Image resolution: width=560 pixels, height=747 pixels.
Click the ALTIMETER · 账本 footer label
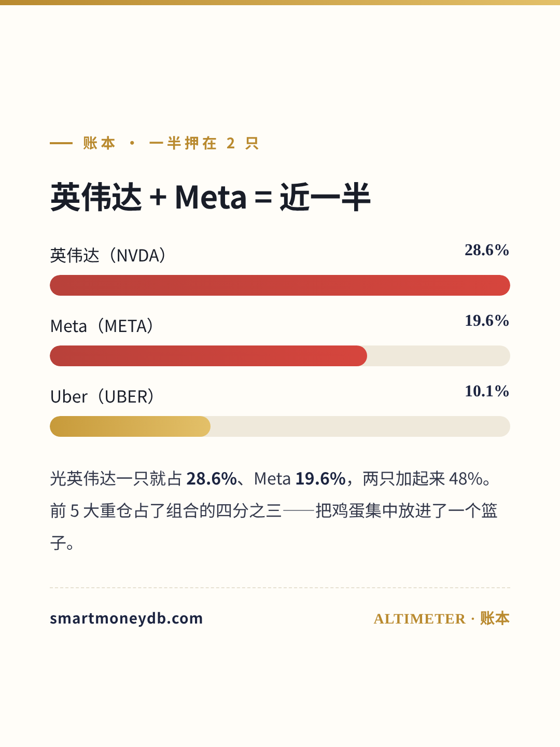point(441,618)
